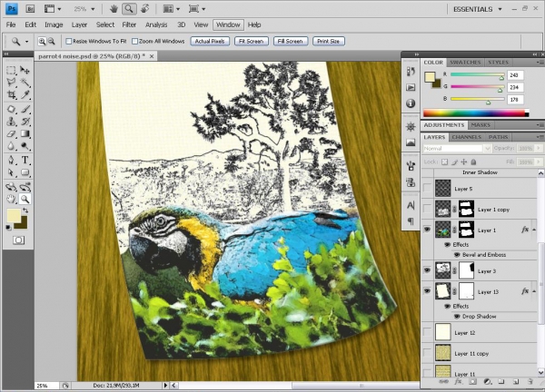Show Layer 5 visibility box
The image size is (545, 392).
point(427,188)
